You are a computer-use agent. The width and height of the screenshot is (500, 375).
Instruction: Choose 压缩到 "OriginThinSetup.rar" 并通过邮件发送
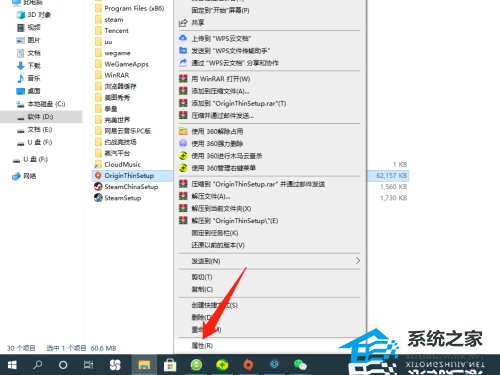click(x=252, y=184)
